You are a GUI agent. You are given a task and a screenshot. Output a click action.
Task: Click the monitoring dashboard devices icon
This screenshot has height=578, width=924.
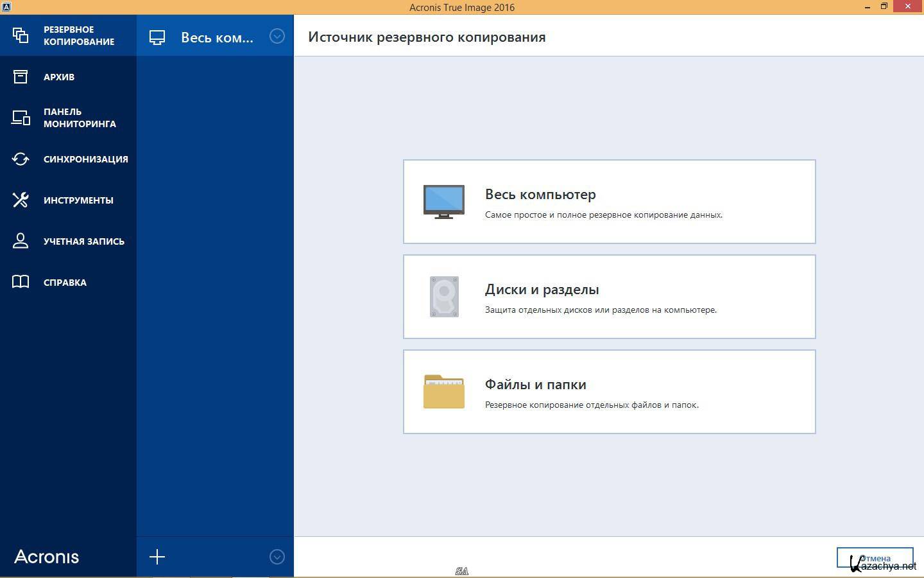(21, 118)
